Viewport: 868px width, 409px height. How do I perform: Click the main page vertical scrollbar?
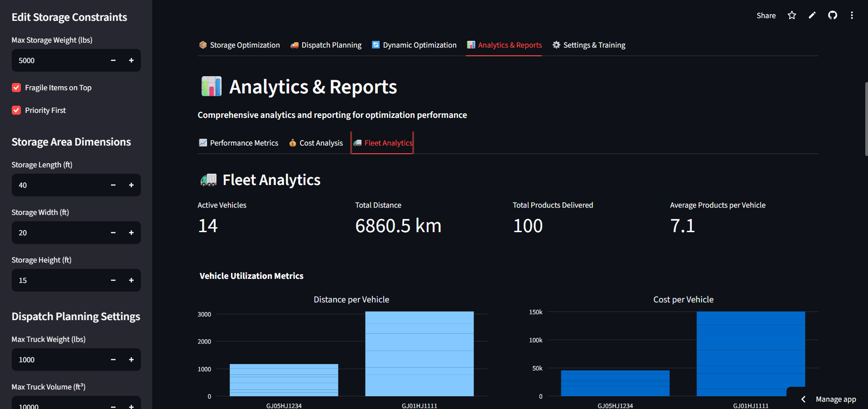(x=866, y=119)
